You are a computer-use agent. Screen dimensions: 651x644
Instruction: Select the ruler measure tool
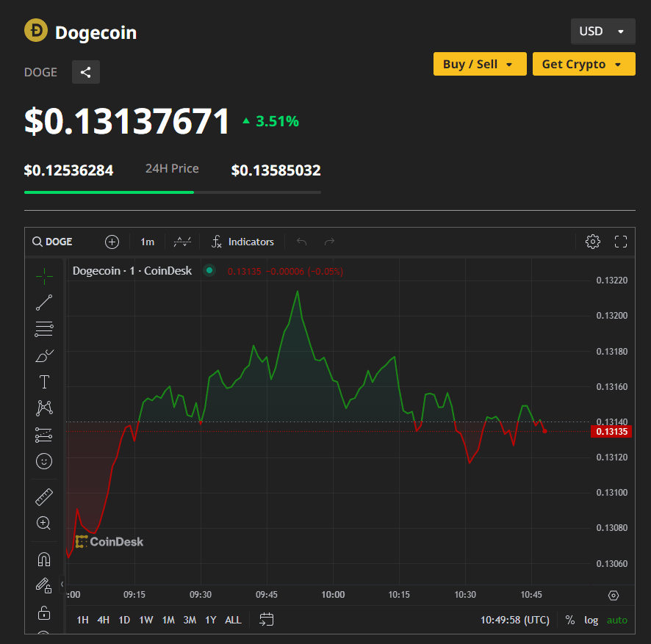(x=44, y=496)
